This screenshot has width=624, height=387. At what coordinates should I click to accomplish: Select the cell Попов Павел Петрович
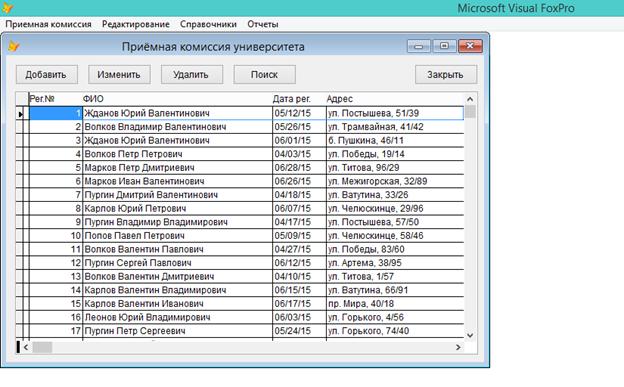[x=177, y=236]
